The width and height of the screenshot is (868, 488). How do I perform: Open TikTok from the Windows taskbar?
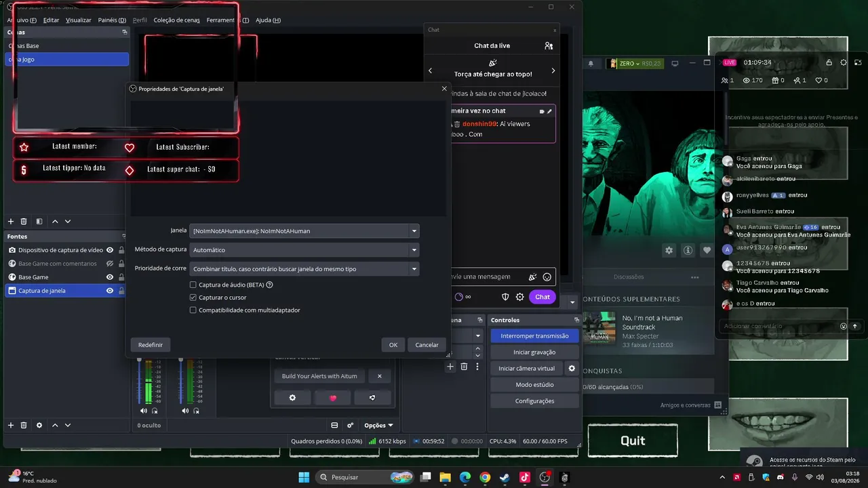(x=524, y=477)
